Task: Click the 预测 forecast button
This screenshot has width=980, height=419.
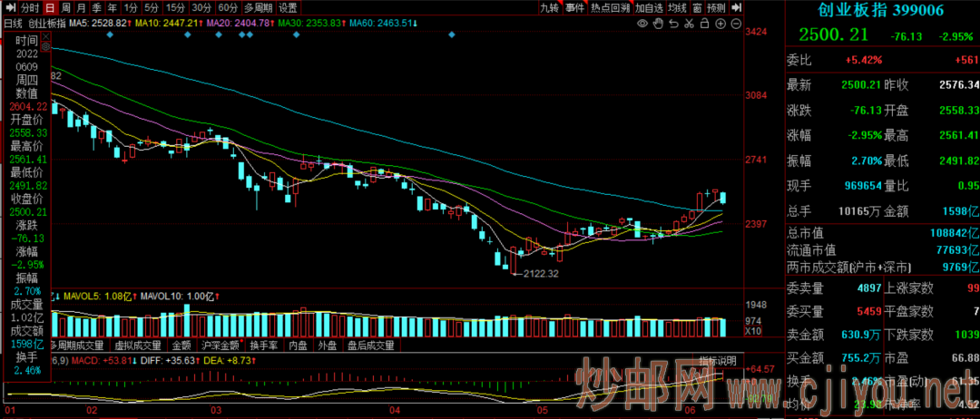Action: coord(718,8)
